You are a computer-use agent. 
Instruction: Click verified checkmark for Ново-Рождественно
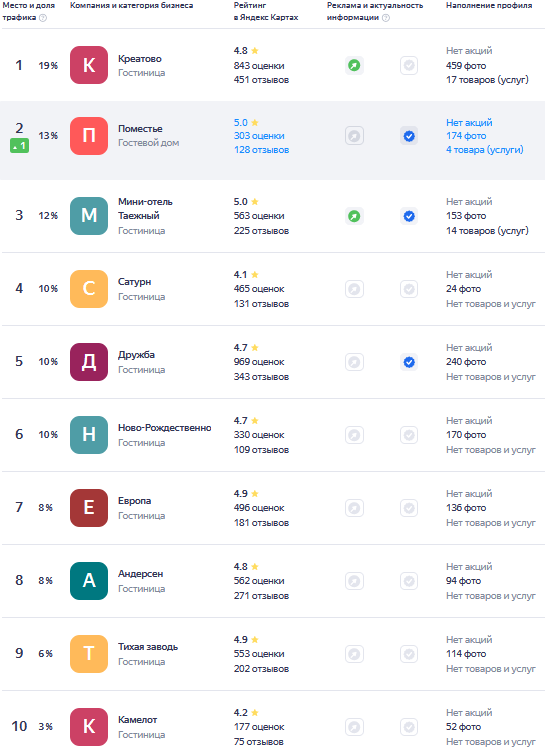coord(409,435)
